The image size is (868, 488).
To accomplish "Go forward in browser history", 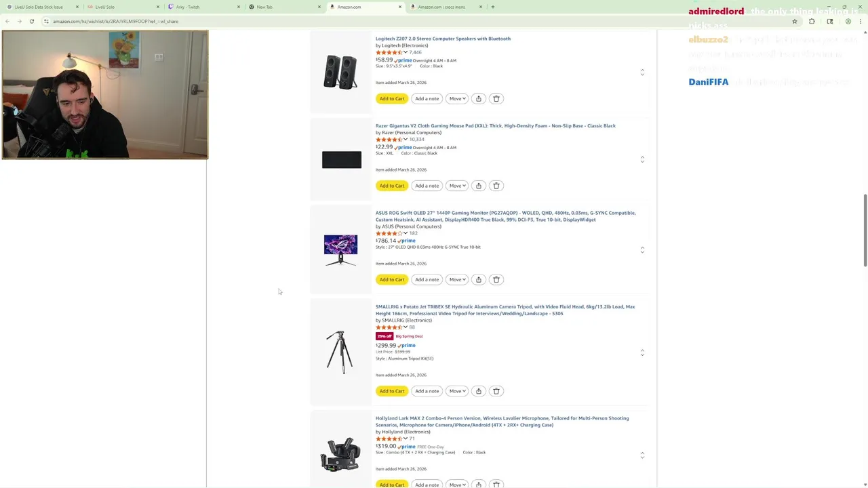I will [x=19, y=21].
